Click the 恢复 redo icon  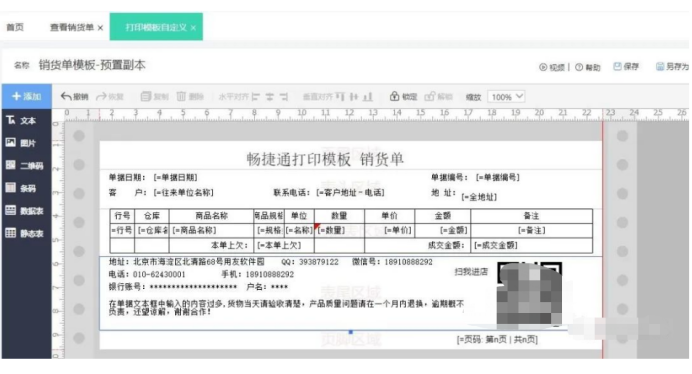point(102,96)
